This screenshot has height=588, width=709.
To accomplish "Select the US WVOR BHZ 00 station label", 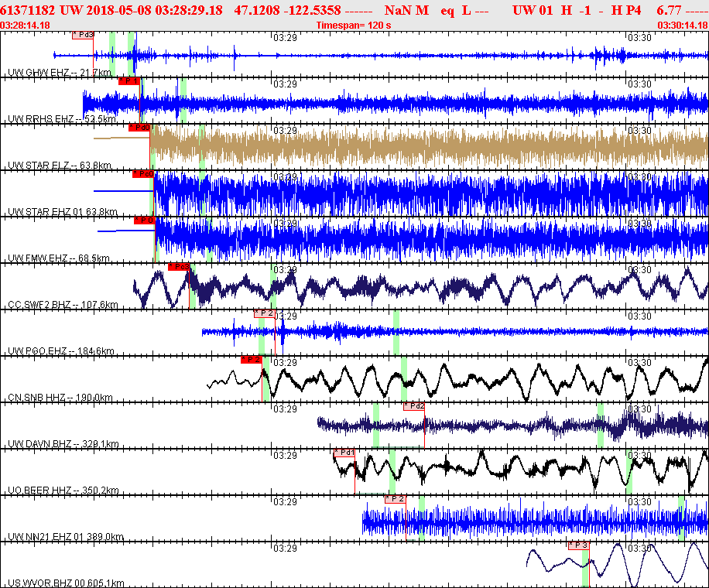I will [x=66, y=583].
